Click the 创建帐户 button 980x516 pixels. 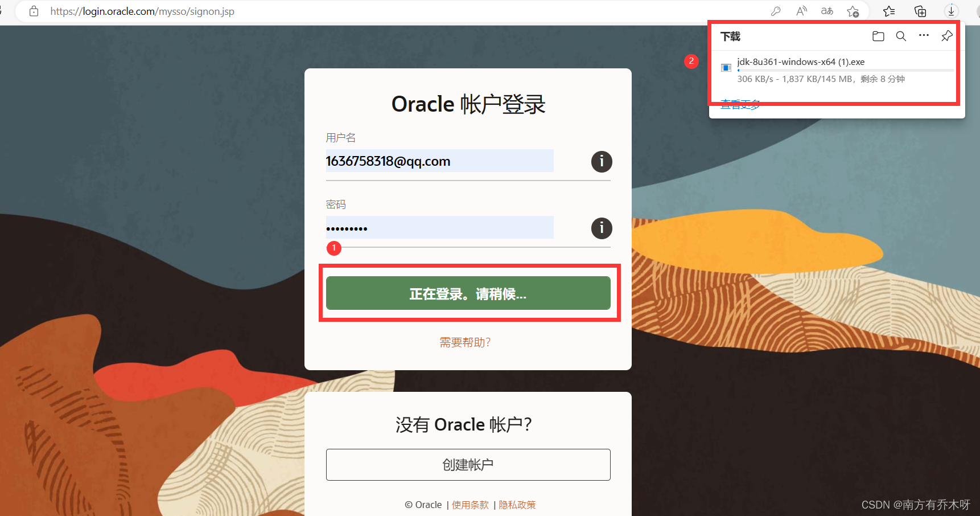tap(468, 465)
